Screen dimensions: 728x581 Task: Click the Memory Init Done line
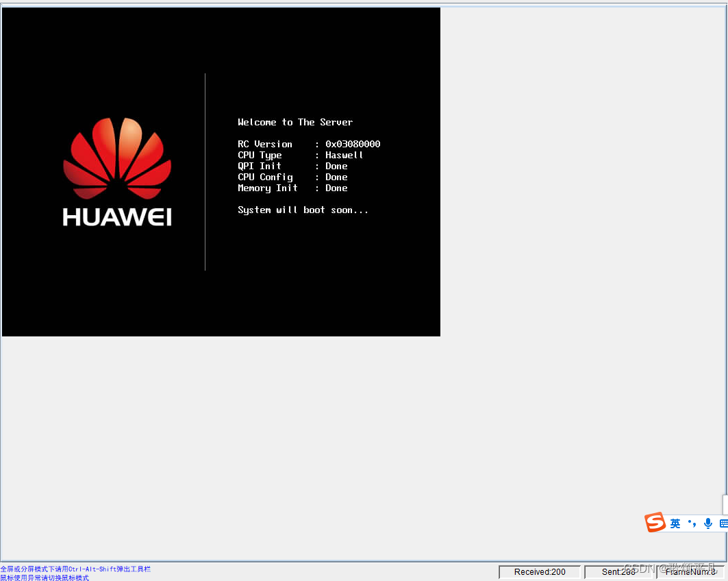[x=292, y=188]
